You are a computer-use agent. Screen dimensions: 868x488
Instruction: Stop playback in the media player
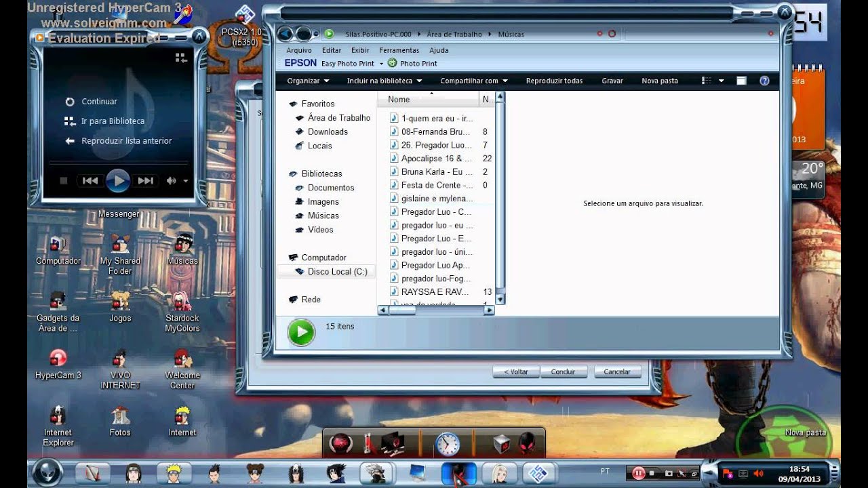pyautogui.click(x=64, y=181)
